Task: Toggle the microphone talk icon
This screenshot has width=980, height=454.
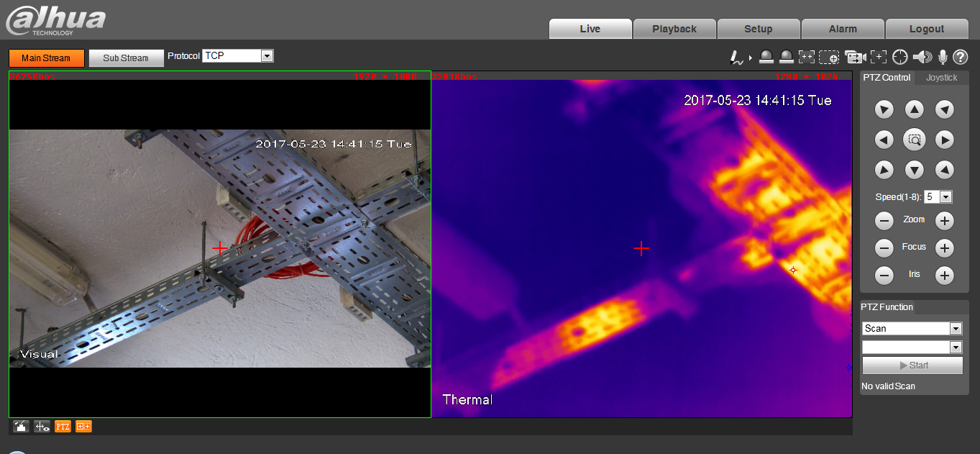Action: pyautogui.click(x=943, y=58)
